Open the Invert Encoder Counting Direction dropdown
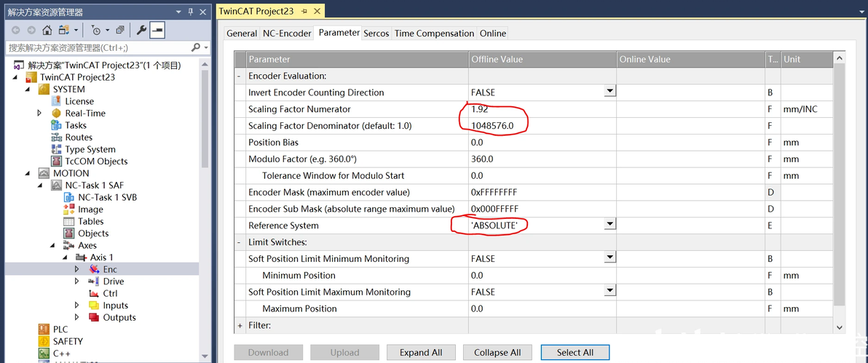 [609, 92]
